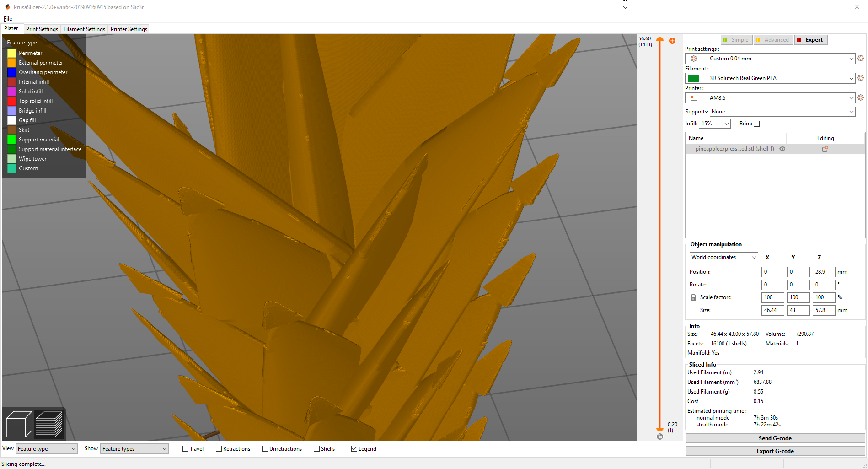Select Expert mode button
The height and width of the screenshot is (469, 868).
click(x=810, y=40)
